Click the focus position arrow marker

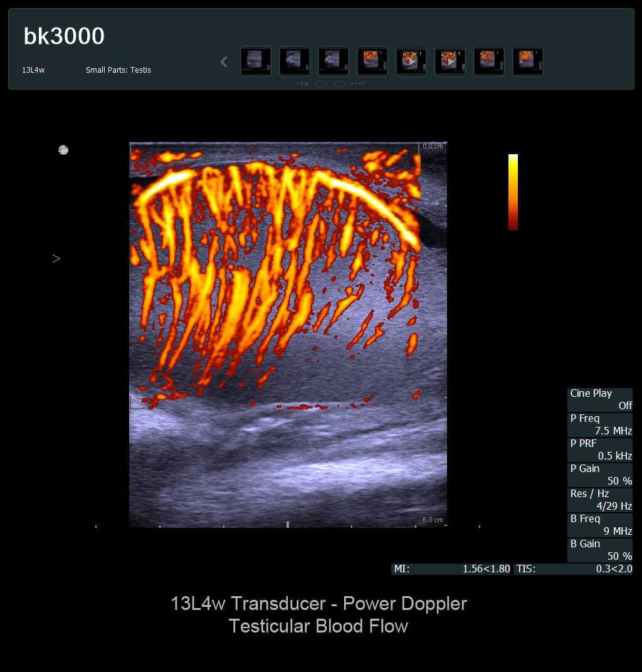click(56, 258)
